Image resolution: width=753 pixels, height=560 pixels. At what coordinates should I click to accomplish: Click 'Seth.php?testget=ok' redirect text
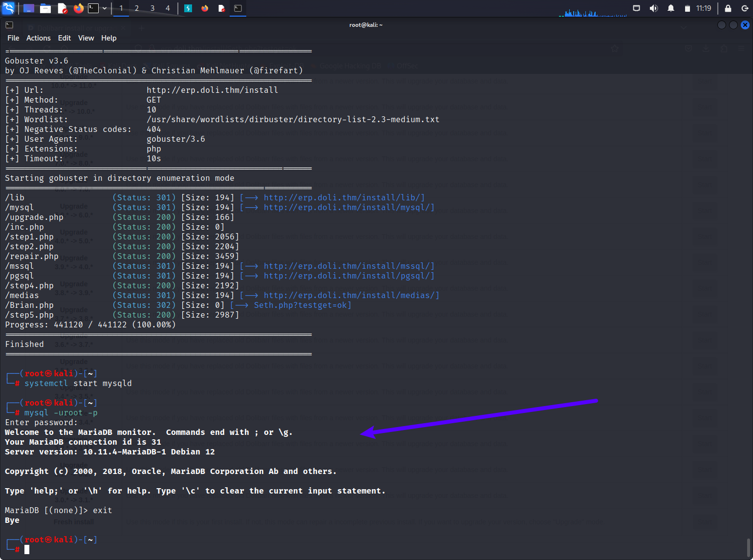[301, 305]
